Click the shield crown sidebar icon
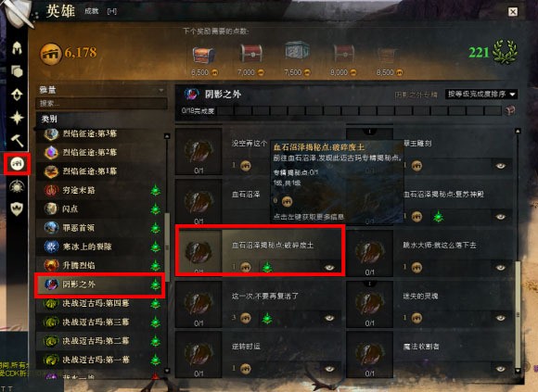 tap(17, 209)
